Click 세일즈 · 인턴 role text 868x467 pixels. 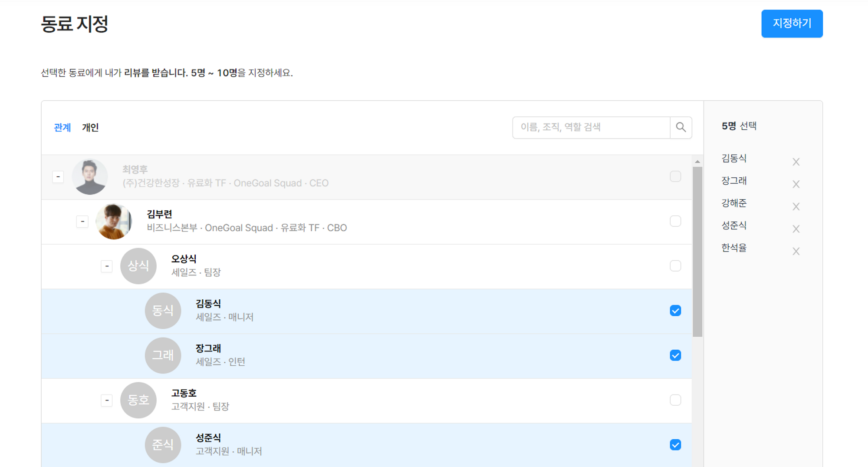[220, 362]
